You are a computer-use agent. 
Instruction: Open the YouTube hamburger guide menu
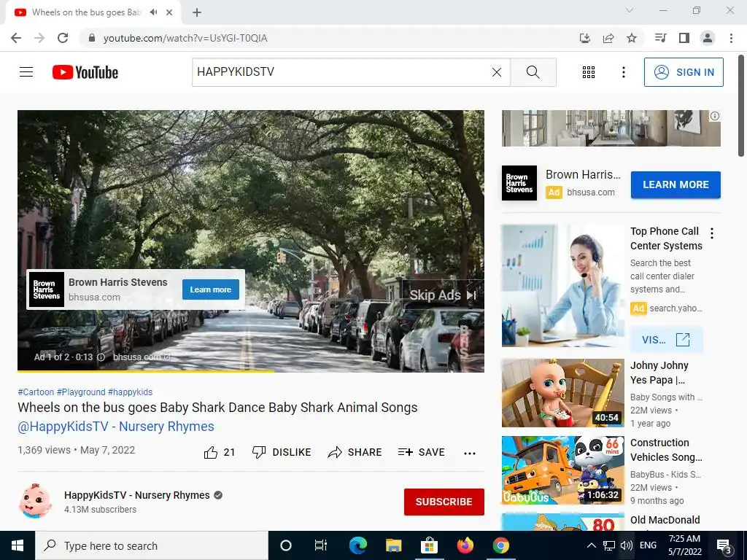pyautogui.click(x=26, y=72)
